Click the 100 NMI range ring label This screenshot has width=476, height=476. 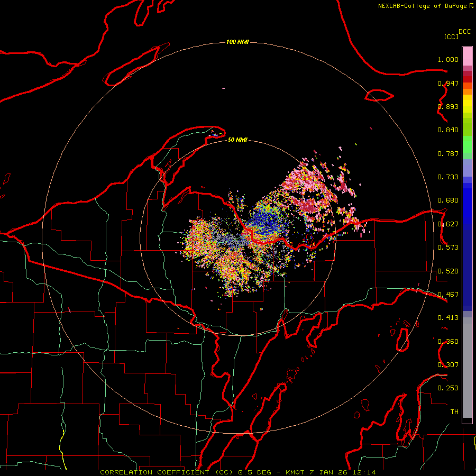pos(237,42)
